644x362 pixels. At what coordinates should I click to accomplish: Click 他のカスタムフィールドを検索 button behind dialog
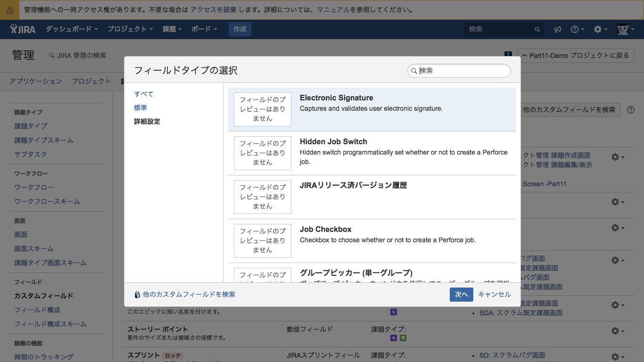point(570,110)
